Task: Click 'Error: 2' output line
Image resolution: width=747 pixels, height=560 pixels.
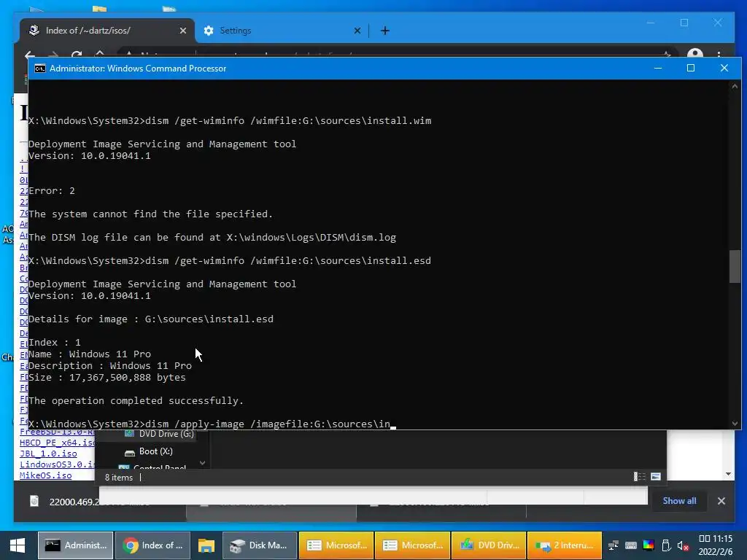Action: coord(52,191)
